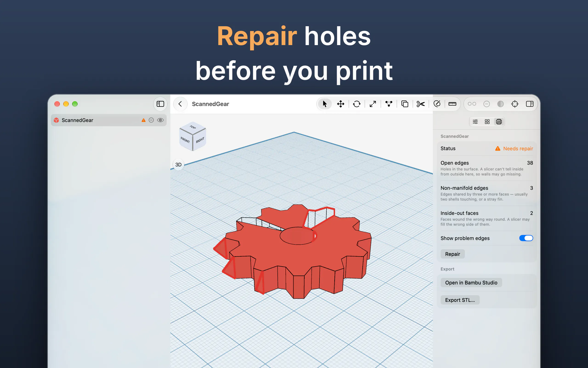Click the yellow minimize window button

[66, 104]
